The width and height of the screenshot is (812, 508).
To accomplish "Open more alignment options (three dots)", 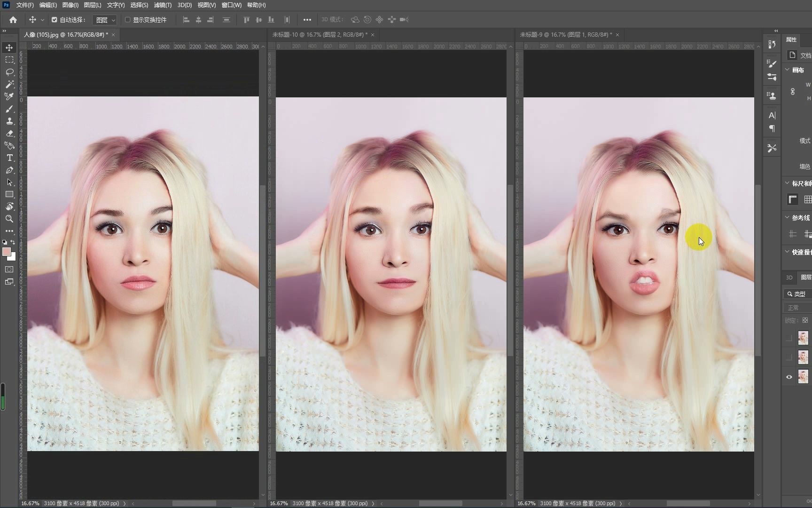I will [x=307, y=20].
